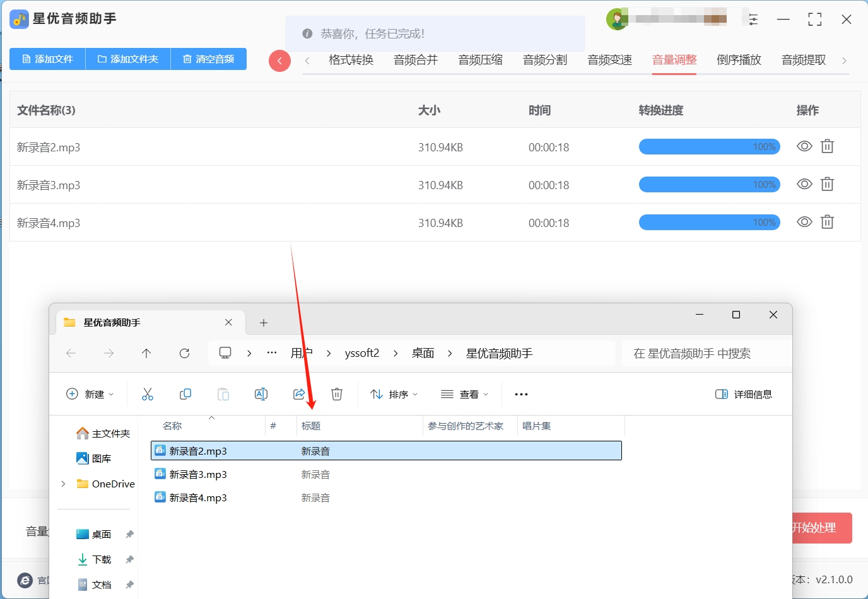Viewport: 868px width, 599px height.
Task: Click 新录音4.mp3 name in the app list
Action: (49, 223)
